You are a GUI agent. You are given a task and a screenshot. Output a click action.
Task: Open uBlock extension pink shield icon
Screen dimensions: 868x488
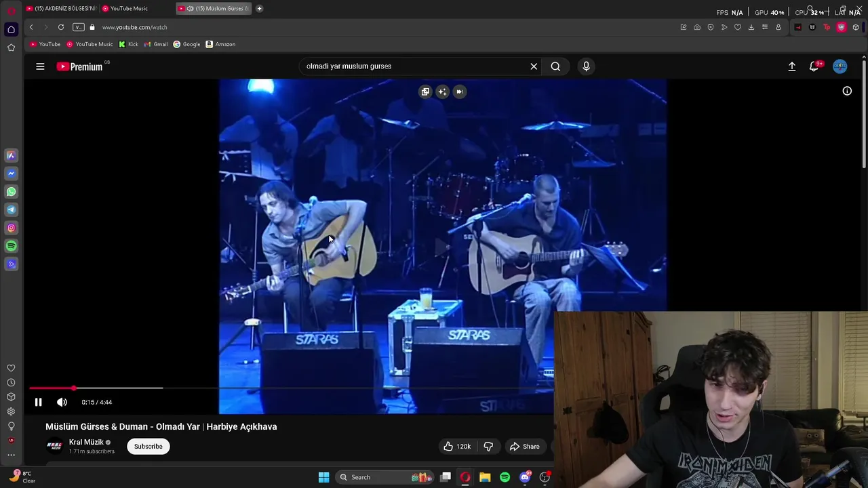coord(842,27)
